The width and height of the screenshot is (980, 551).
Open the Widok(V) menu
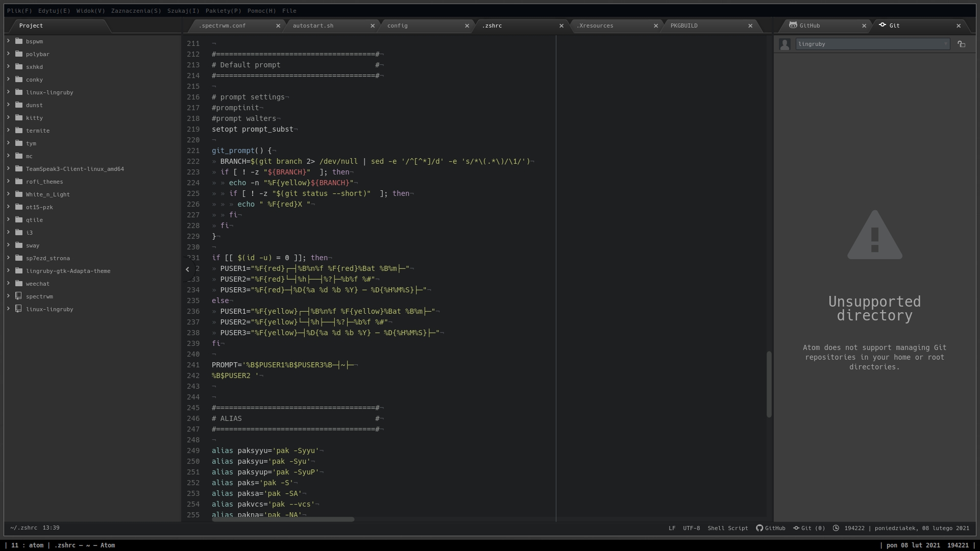90,11
